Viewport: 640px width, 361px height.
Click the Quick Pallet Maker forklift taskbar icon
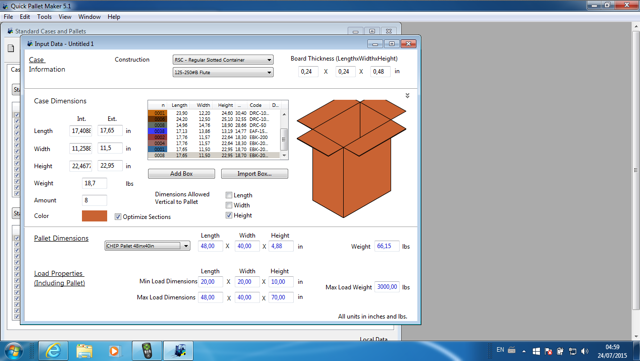179,351
